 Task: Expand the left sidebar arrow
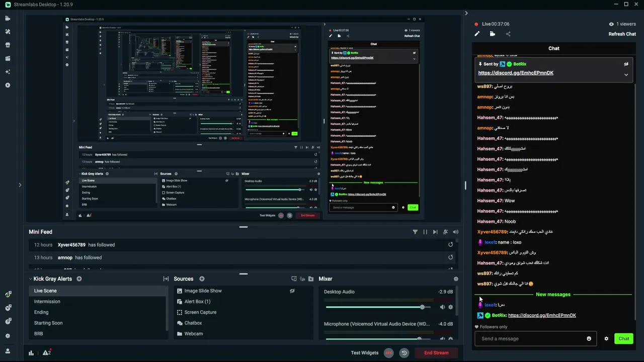20,185
